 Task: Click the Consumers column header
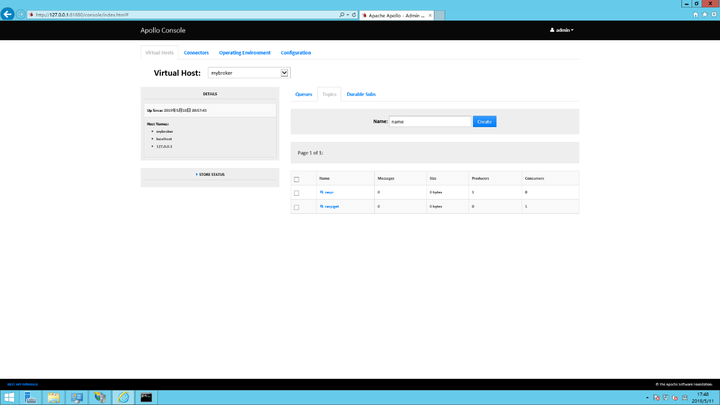[534, 178]
